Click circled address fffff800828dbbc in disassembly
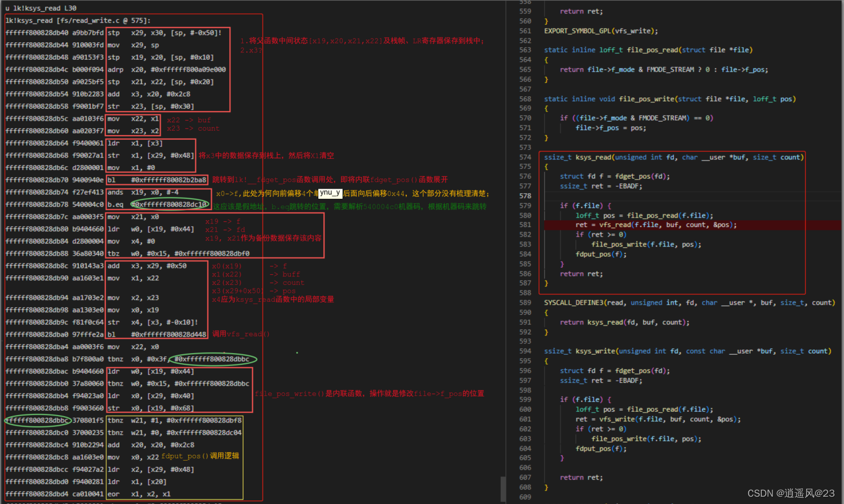Screen dimensions: 844x504 click(37, 421)
